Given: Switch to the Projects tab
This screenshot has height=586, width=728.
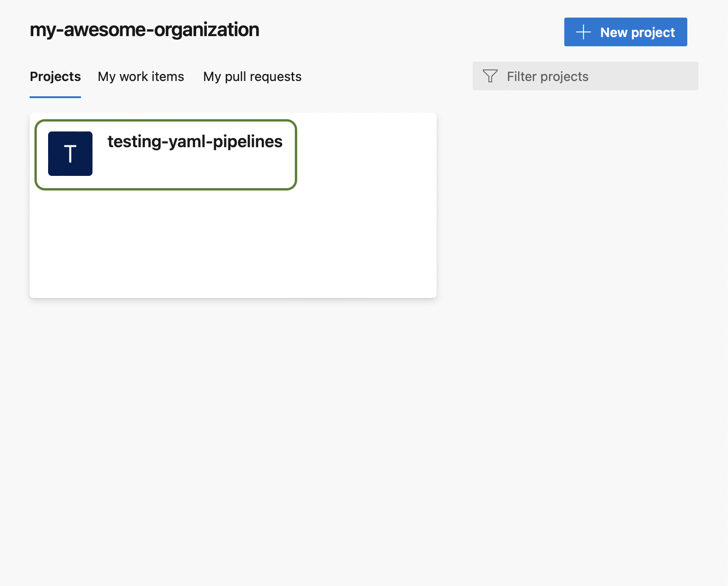Looking at the screenshot, I should 56,76.
